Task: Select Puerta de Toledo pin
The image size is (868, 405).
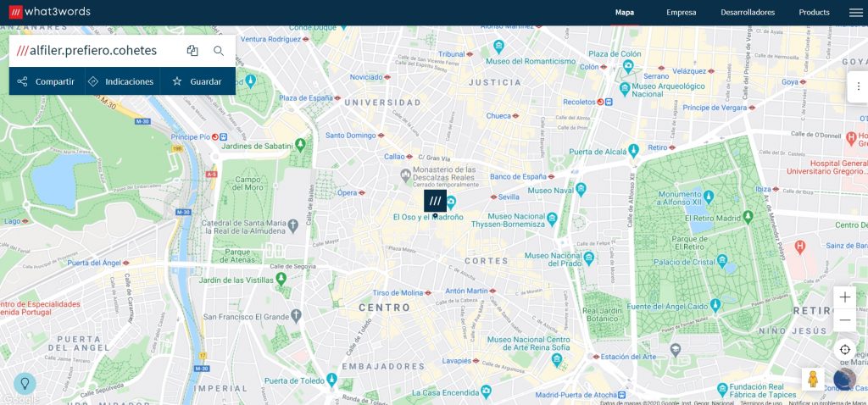Action: [331, 380]
